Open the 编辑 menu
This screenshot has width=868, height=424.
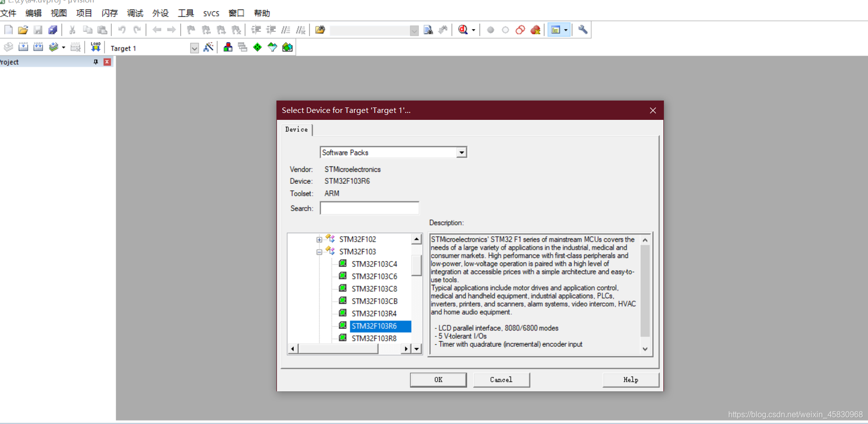pyautogui.click(x=34, y=13)
